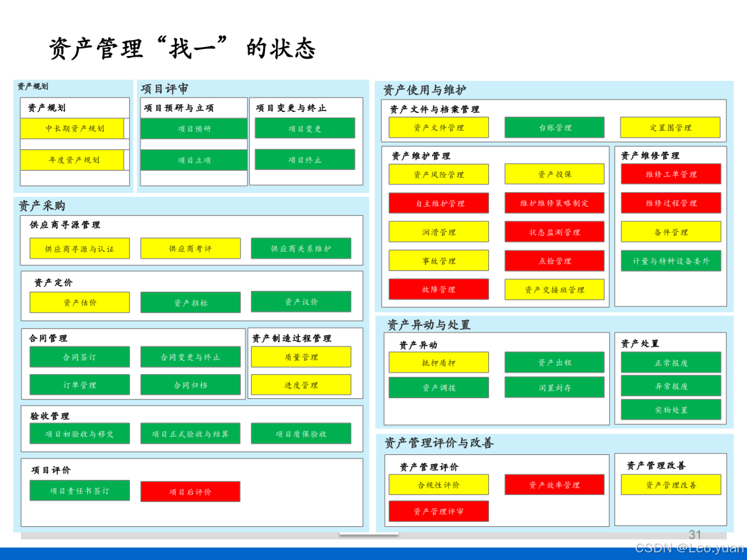This screenshot has height=560, width=747.
Task: Select the 项目终止 box
Action: (305, 160)
